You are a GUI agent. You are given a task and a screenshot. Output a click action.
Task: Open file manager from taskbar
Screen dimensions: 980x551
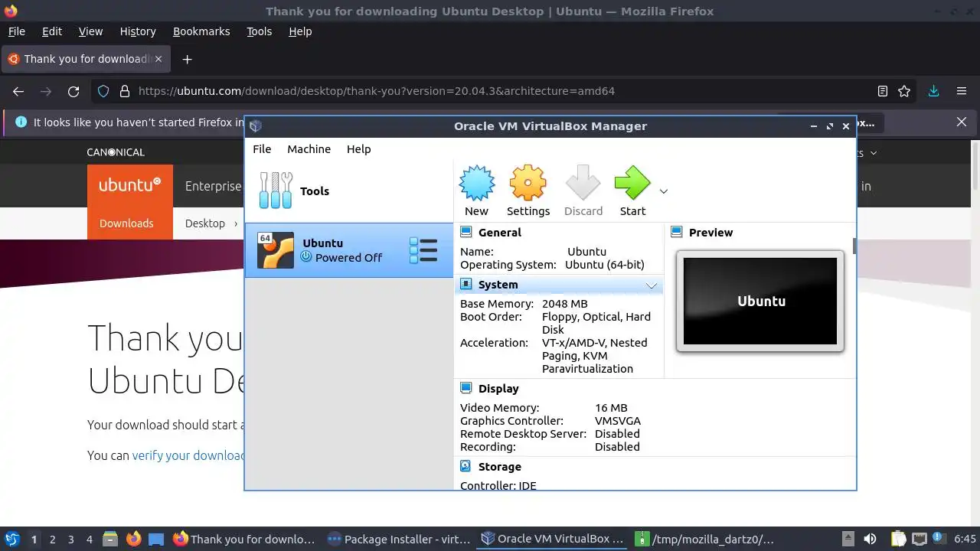click(110, 539)
